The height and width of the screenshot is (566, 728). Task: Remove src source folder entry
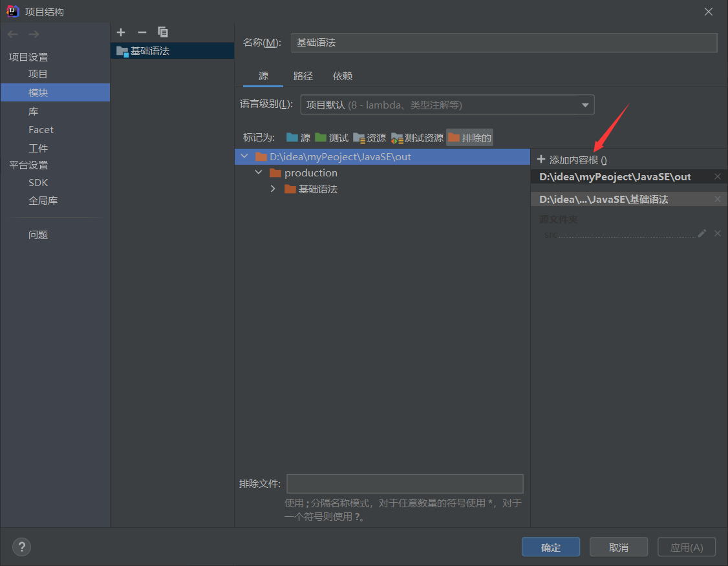click(717, 233)
